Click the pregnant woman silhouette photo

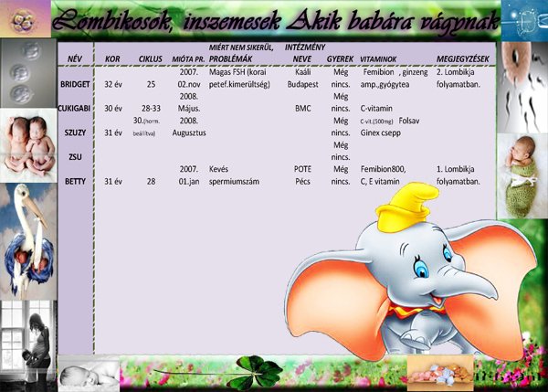(x=27, y=338)
